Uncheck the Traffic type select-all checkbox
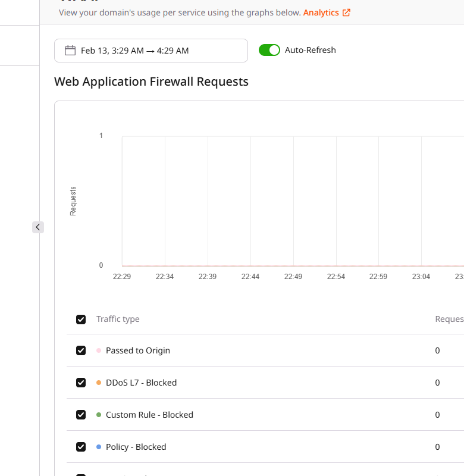The height and width of the screenshot is (476, 464). [81, 320]
